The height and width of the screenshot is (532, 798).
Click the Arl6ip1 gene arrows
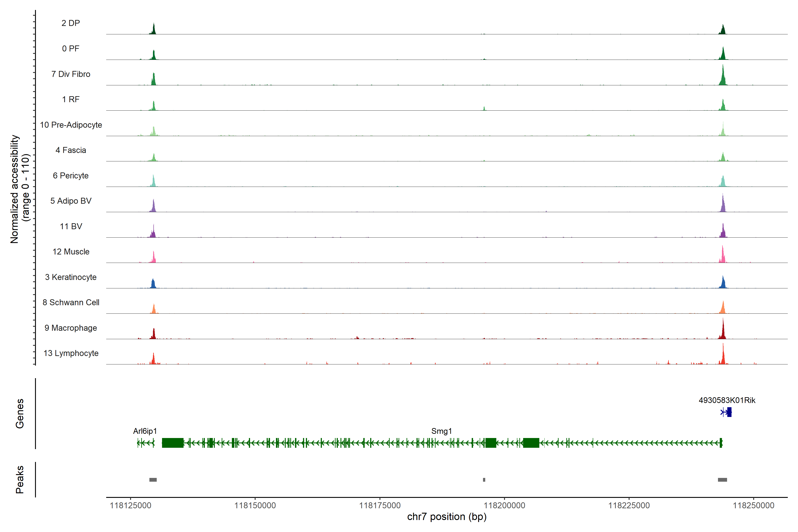(x=146, y=443)
